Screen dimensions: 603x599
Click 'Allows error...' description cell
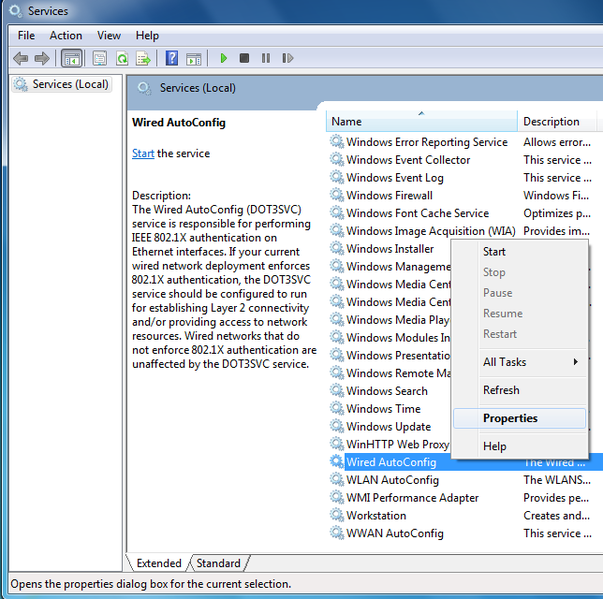tap(557, 142)
